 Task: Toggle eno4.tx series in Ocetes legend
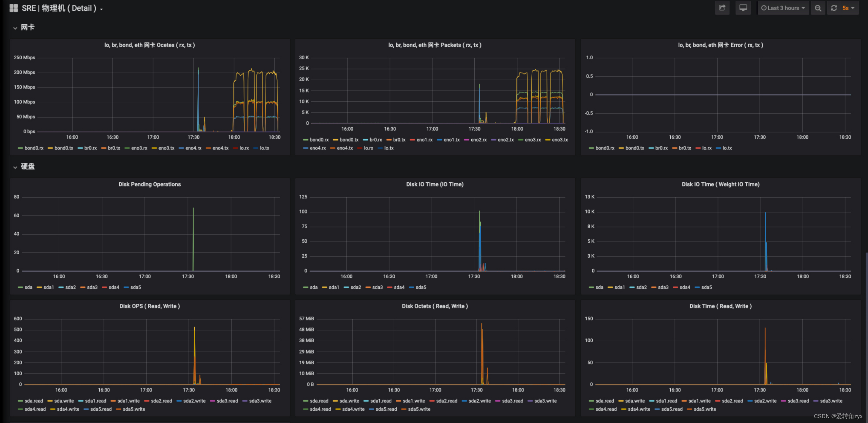pyautogui.click(x=220, y=148)
